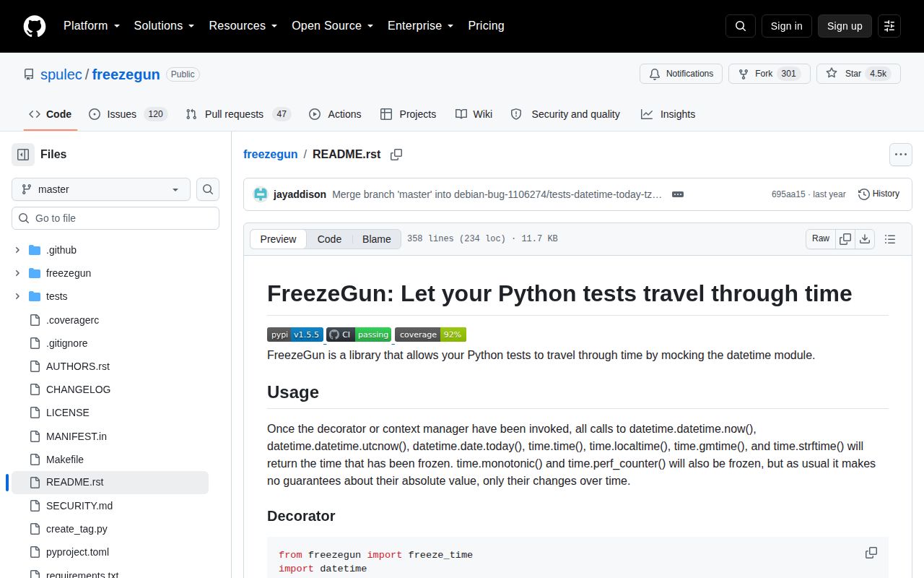Download raw file icon
The width and height of the screenshot is (924, 578).
point(865,238)
